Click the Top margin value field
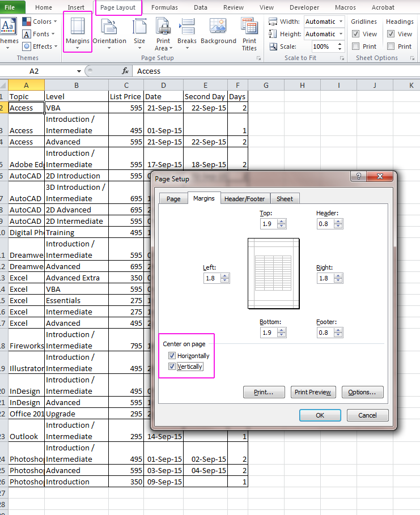Screen dimensions: 420x515 [269, 224]
